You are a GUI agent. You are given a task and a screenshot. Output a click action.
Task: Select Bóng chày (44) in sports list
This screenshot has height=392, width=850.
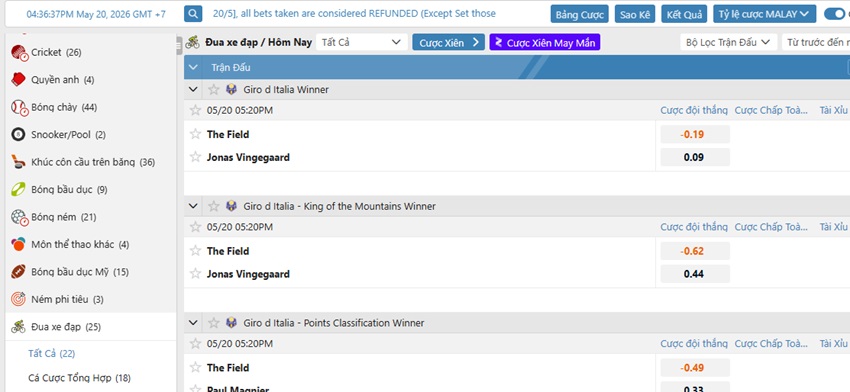point(91,107)
